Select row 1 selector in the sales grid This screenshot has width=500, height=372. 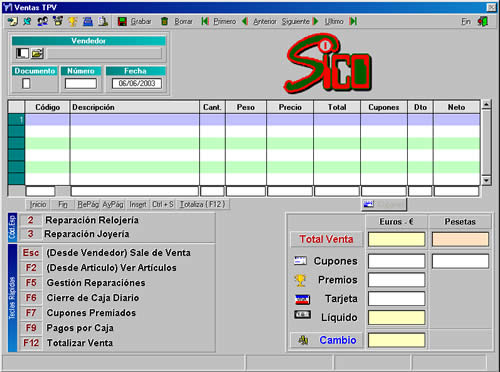tap(16, 120)
